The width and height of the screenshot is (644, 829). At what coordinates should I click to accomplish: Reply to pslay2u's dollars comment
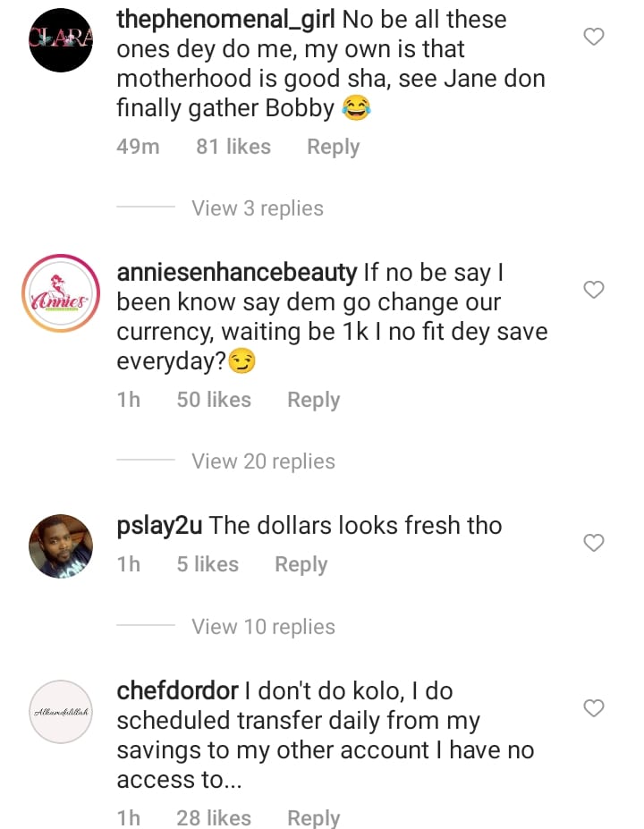tap(301, 564)
